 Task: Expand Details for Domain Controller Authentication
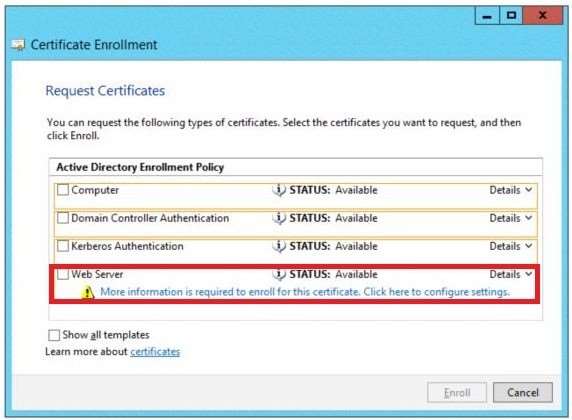(x=511, y=218)
